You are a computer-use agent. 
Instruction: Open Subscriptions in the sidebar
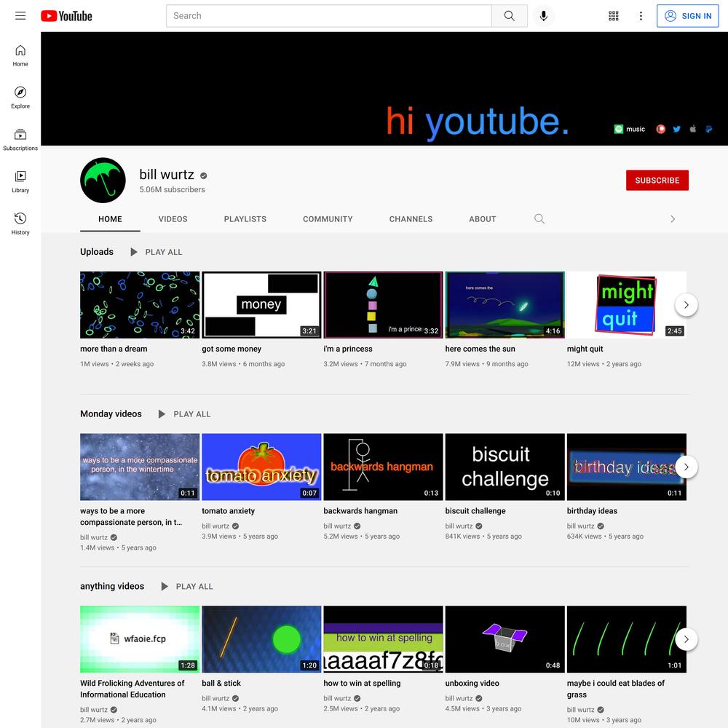tap(20, 140)
